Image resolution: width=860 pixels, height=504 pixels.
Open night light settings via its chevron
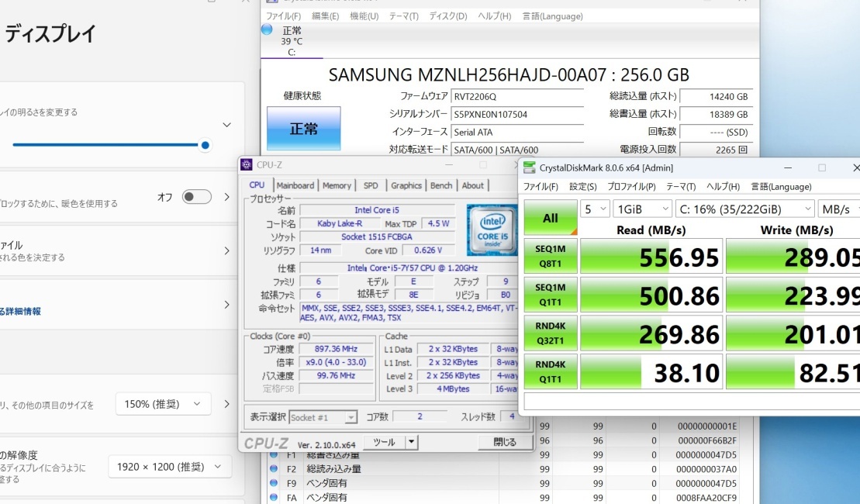pos(226,197)
